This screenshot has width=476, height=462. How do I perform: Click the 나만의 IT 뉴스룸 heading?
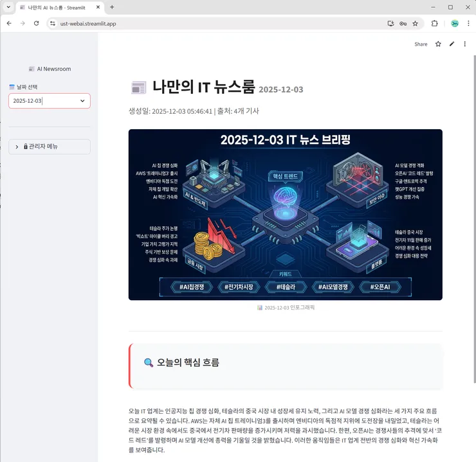(203, 87)
